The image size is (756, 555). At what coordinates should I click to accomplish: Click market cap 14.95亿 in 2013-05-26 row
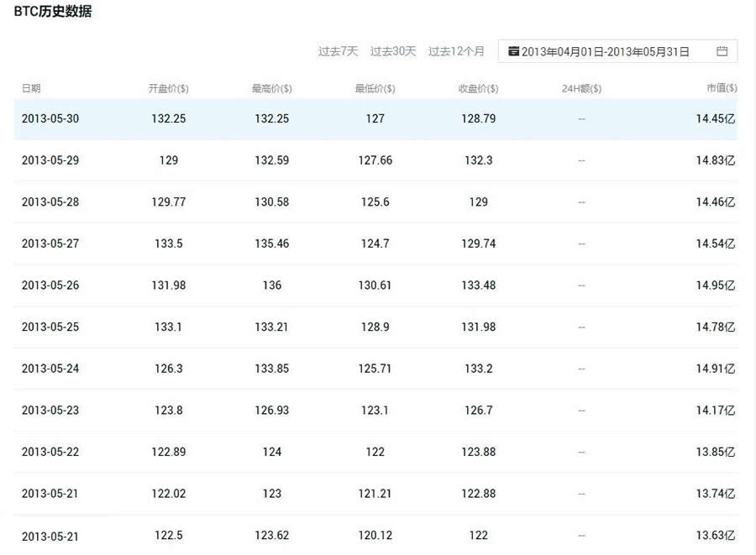[716, 285]
